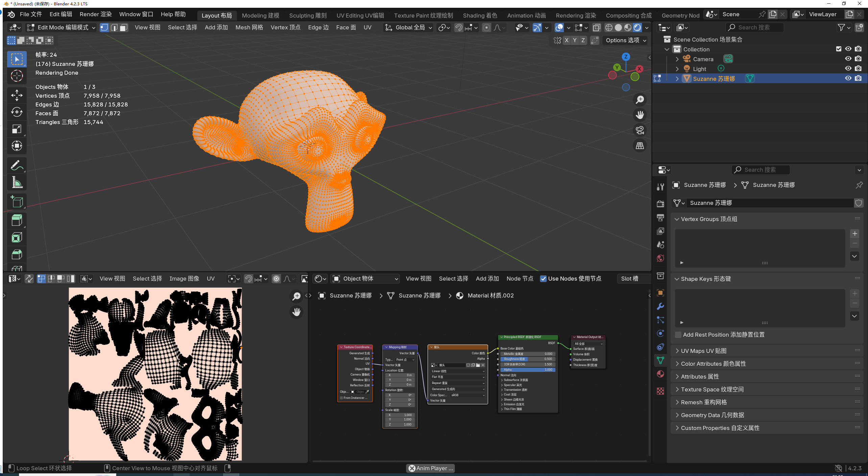Open the Node menu in shader editor
This screenshot has width=868, height=476.
(x=520, y=279)
